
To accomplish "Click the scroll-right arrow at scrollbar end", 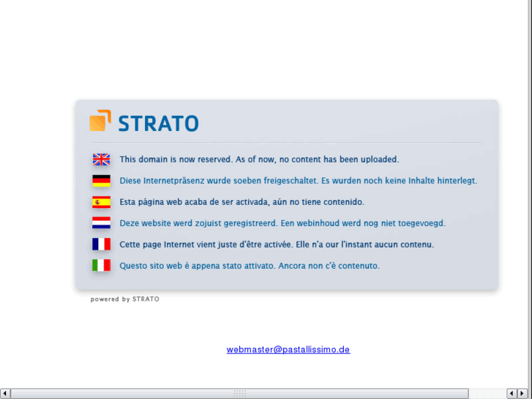I will tap(522, 394).
